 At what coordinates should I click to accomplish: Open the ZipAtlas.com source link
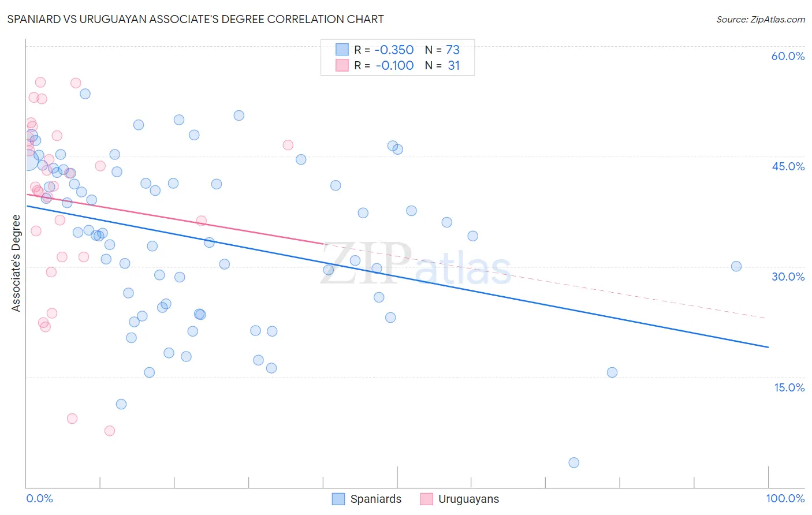761,19
